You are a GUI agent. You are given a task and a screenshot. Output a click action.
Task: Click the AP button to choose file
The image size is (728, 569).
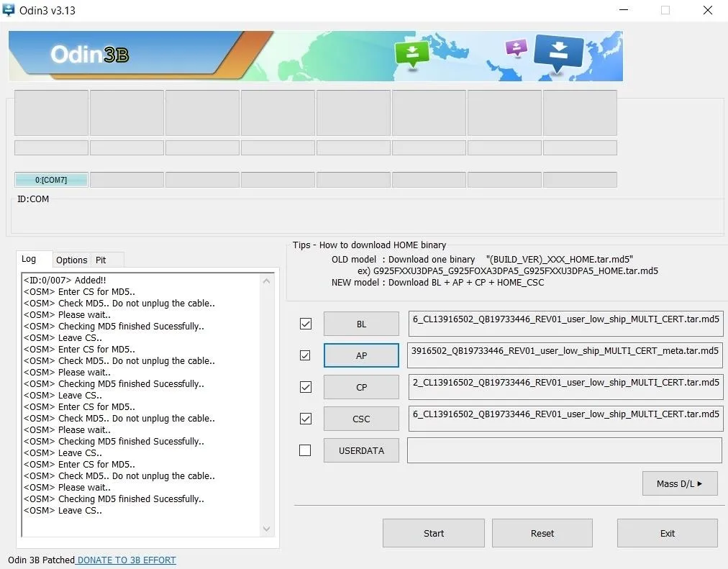pos(361,355)
